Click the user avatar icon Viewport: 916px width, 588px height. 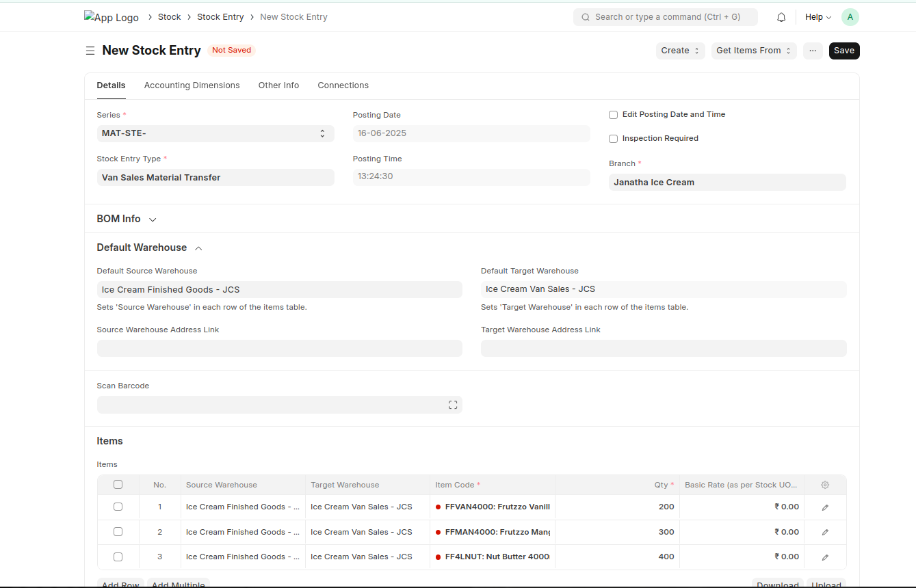(x=850, y=17)
